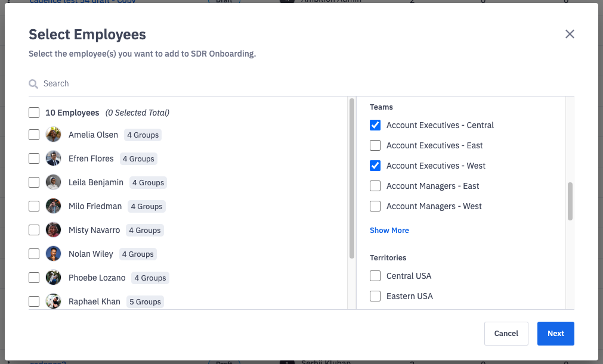Select all 10 employees checkbox
This screenshot has height=364, width=603.
(x=35, y=113)
